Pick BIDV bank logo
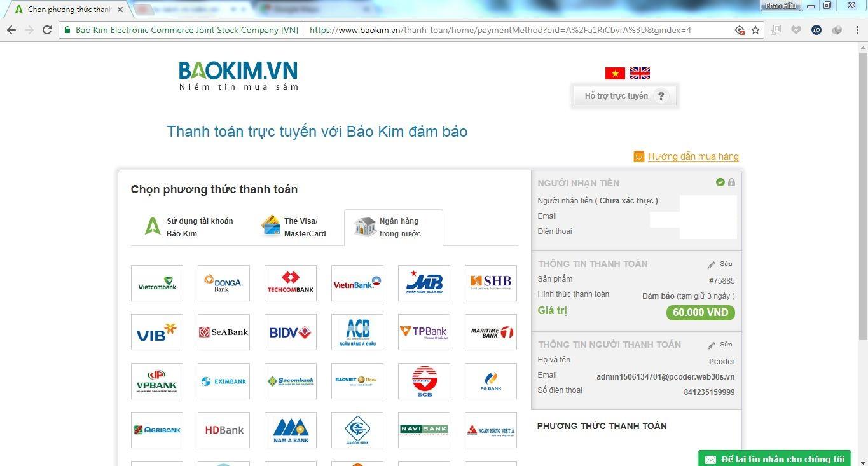The height and width of the screenshot is (466, 868). pyautogui.click(x=291, y=332)
